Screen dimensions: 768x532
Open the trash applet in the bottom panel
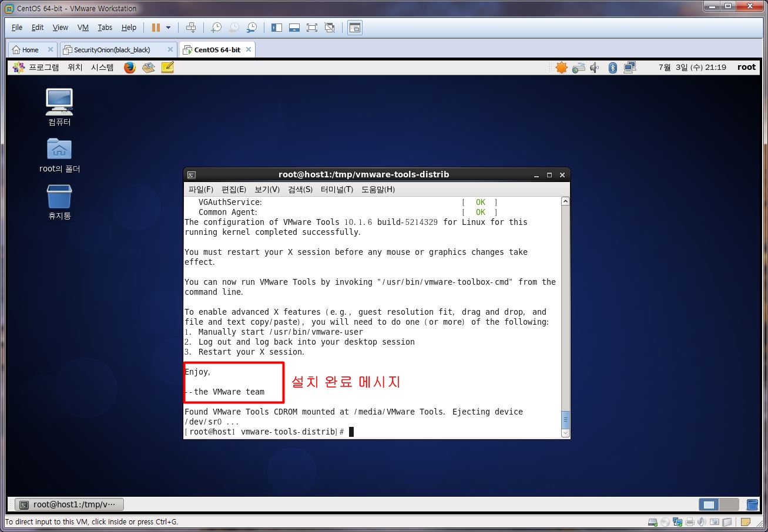[x=752, y=504]
